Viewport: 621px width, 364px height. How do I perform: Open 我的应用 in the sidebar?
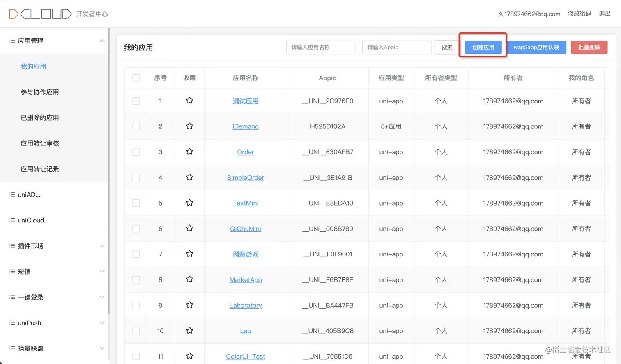click(33, 66)
